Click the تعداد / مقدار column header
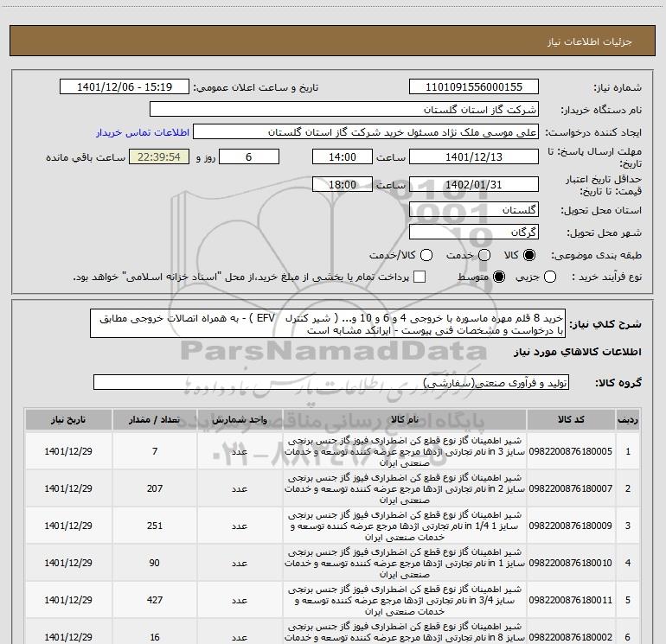This screenshot has width=666, height=644. 155,419
